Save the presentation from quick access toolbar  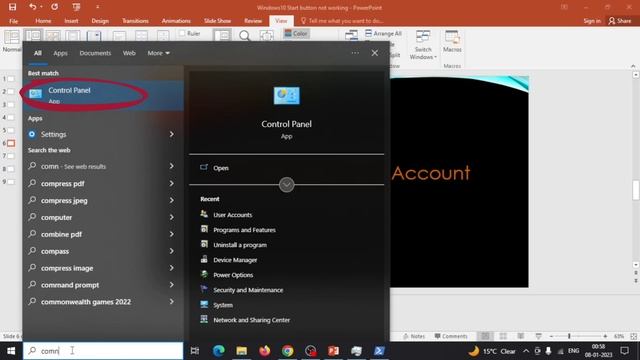pos(12,7)
